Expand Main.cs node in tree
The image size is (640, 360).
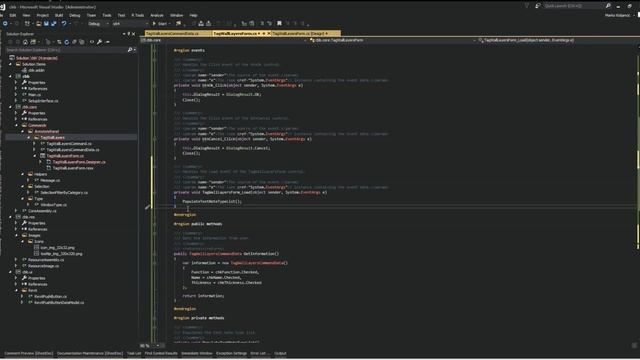click(17, 95)
